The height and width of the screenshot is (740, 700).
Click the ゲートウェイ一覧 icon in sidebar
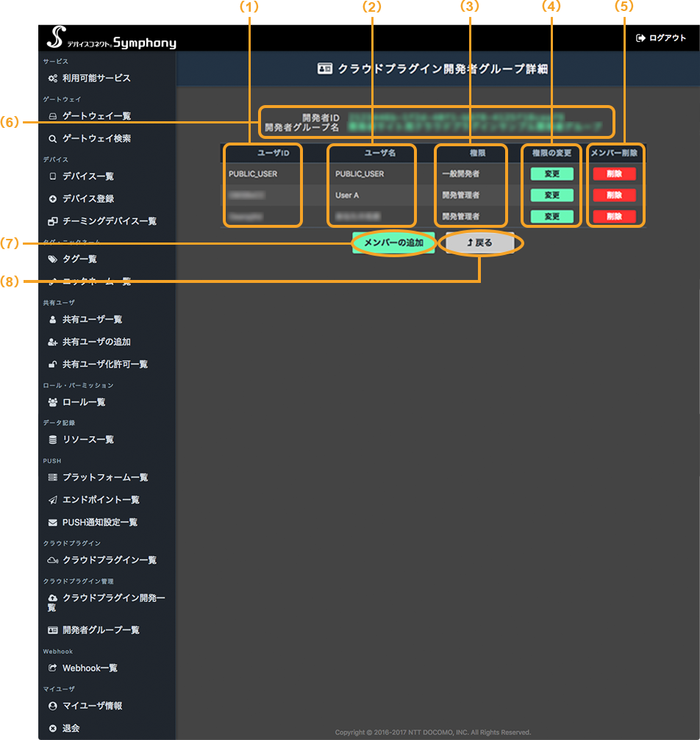[x=53, y=116]
